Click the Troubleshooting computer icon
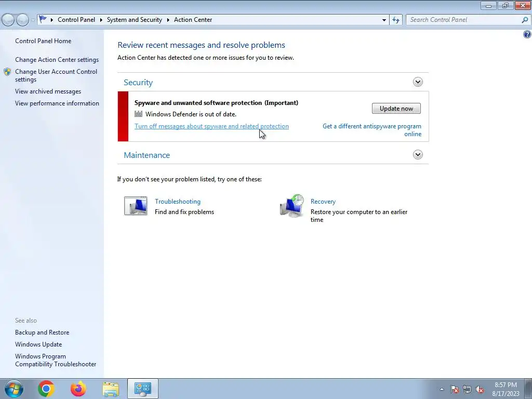 (x=136, y=206)
